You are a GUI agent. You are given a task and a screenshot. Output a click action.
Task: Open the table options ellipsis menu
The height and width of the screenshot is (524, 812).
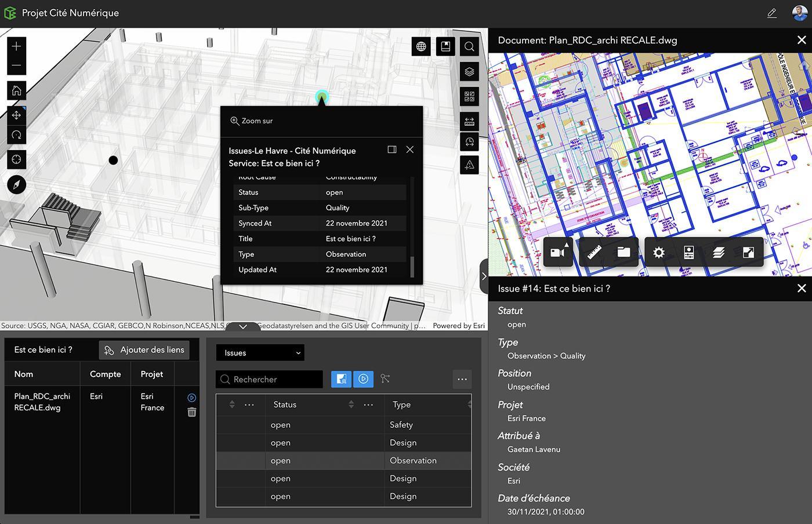(462, 379)
